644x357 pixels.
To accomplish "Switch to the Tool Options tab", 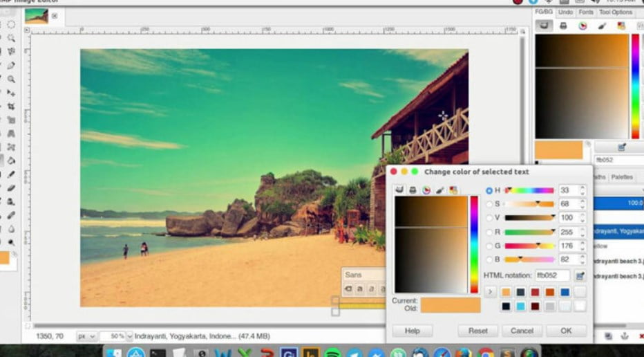I will 616,12.
